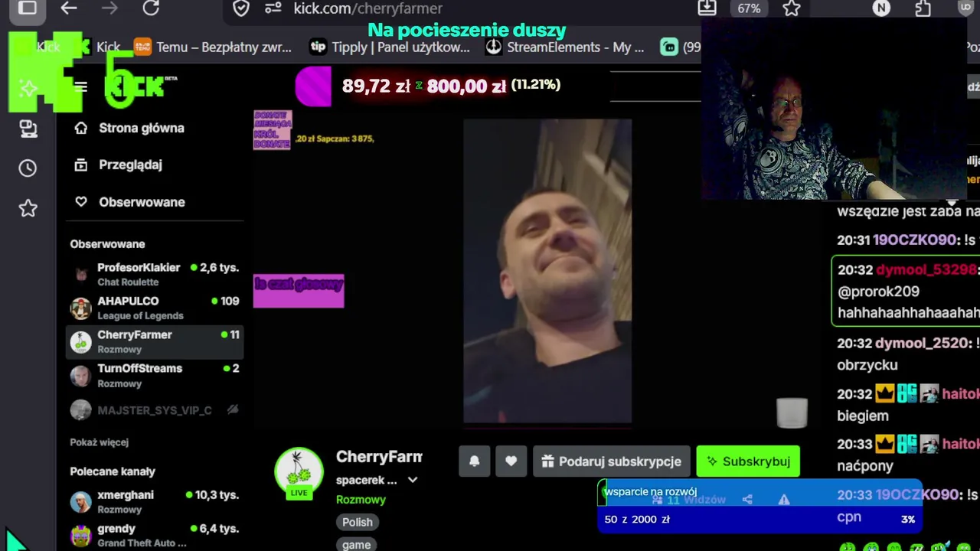Click the kick.com/cherryfarmer address bar
Image resolution: width=980 pixels, height=551 pixels.
point(367,8)
